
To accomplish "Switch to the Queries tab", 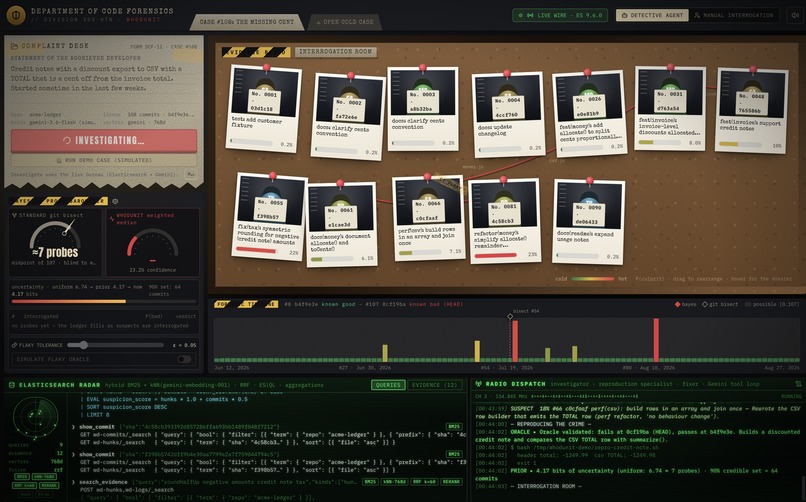I will point(388,385).
